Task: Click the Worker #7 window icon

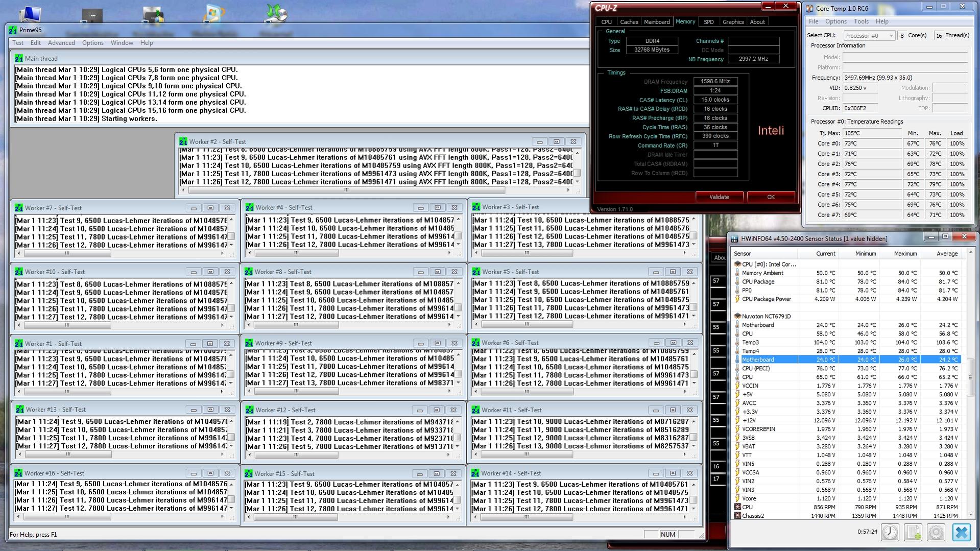Action: (19, 208)
